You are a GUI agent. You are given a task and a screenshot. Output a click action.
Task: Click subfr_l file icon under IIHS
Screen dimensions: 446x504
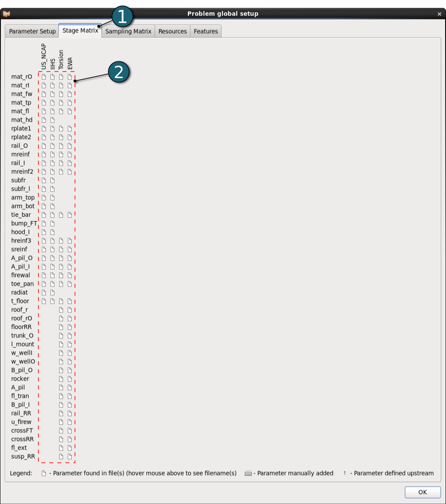(x=52, y=189)
